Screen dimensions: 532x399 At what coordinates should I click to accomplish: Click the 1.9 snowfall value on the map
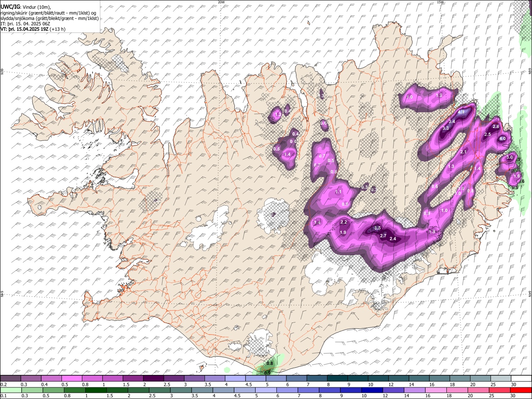pos(343,232)
